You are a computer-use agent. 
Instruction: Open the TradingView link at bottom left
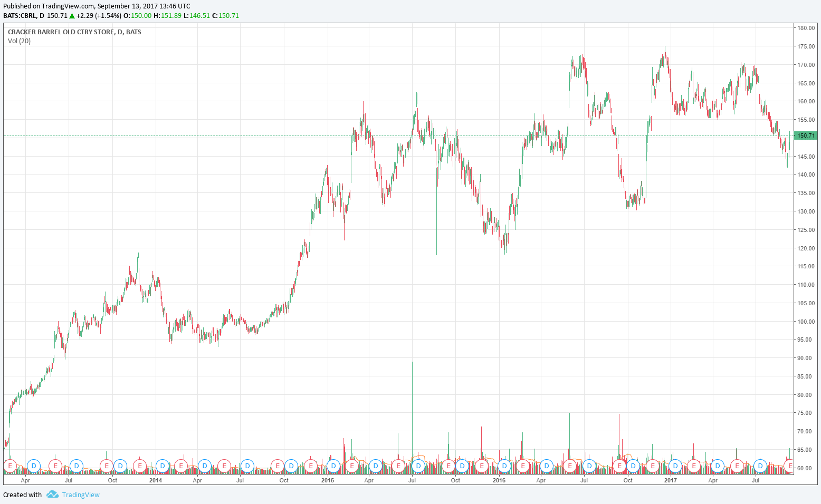pyautogui.click(x=80, y=495)
